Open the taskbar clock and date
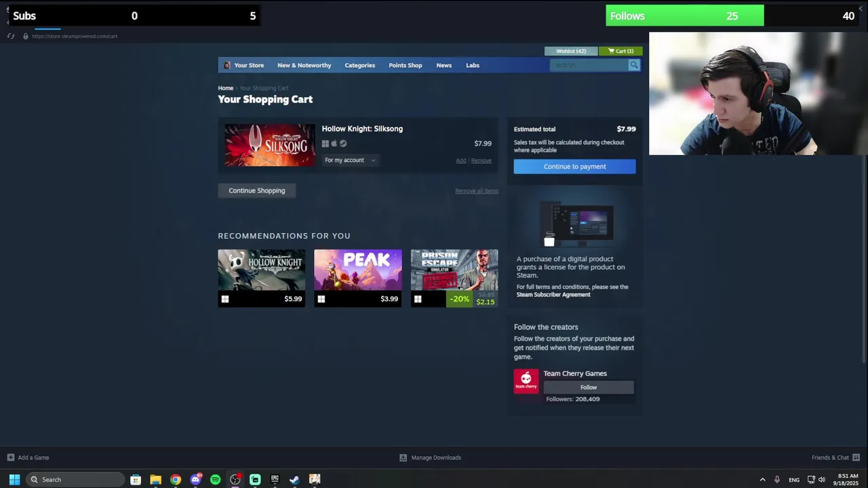 (x=848, y=479)
